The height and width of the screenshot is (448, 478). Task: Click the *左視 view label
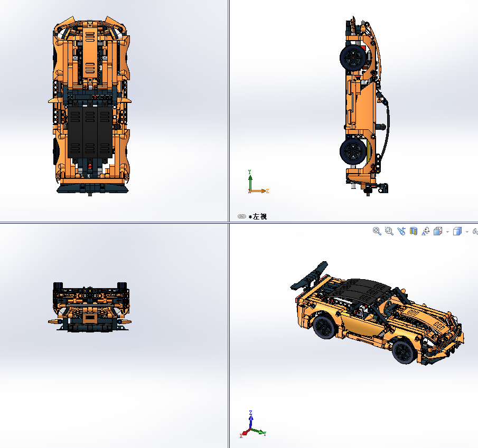tap(258, 216)
